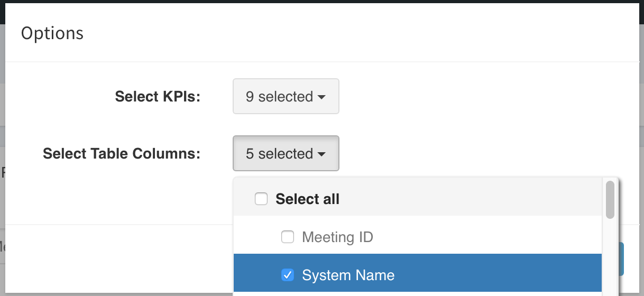Click the caret arrow beside "5 selected"
This screenshot has width=644, height=296.
321,154
